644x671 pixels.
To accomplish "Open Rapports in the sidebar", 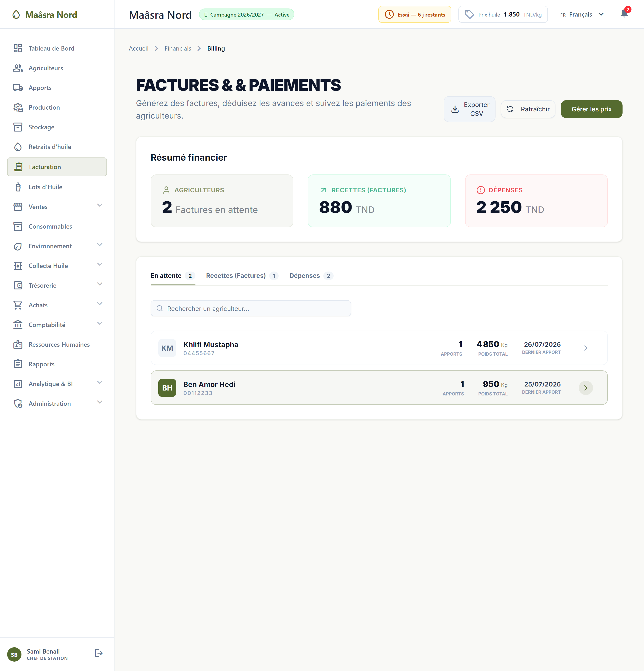I will [57, 364].
